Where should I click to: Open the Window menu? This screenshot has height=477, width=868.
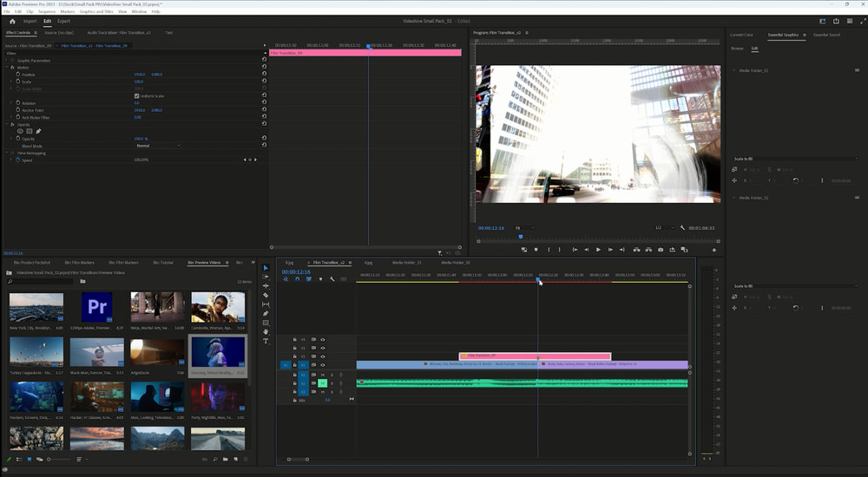[x=139, y=11]
